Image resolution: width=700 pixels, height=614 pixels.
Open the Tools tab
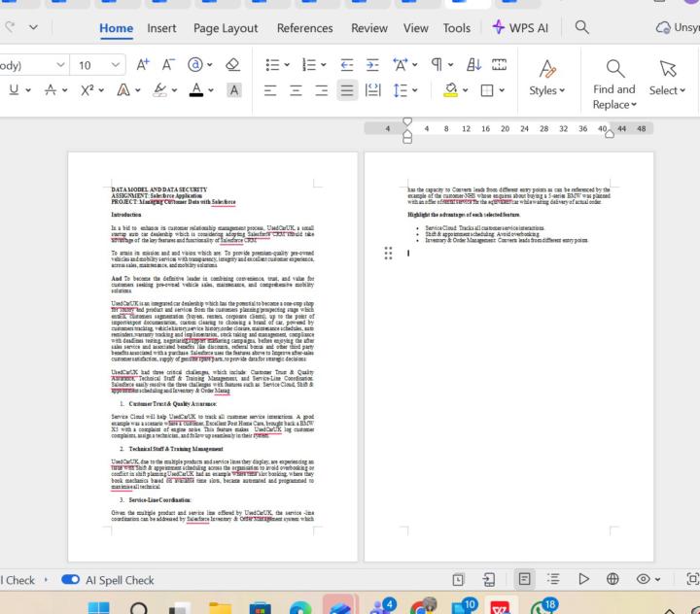tap(457, 28)
